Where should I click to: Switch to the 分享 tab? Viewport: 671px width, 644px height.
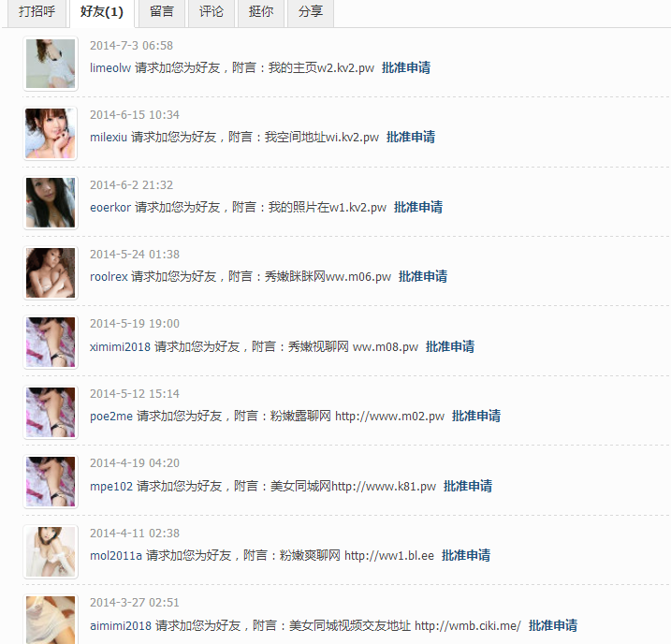point(311,12)
